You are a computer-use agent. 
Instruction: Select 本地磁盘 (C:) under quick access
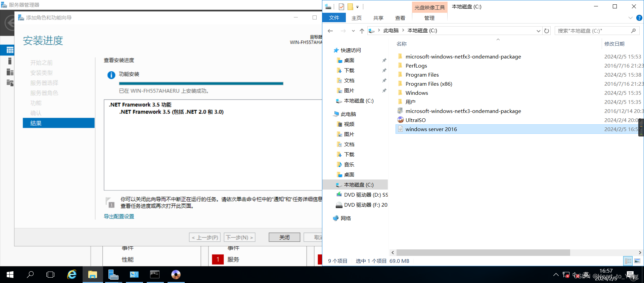tap(359, 100)
